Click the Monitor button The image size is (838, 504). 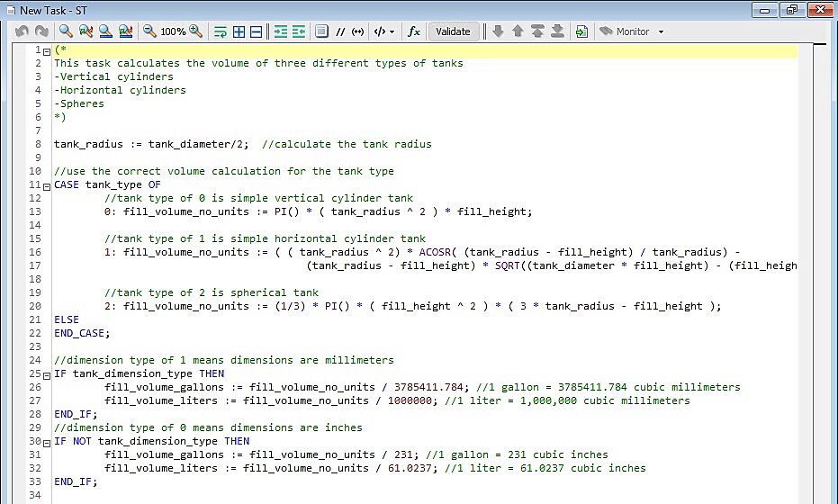(625, 31)
